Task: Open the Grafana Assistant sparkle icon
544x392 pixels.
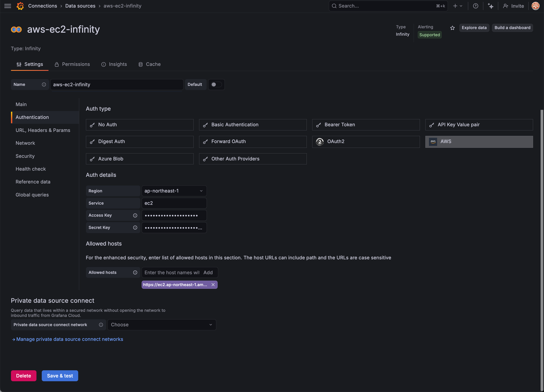Action: point(491,6)
